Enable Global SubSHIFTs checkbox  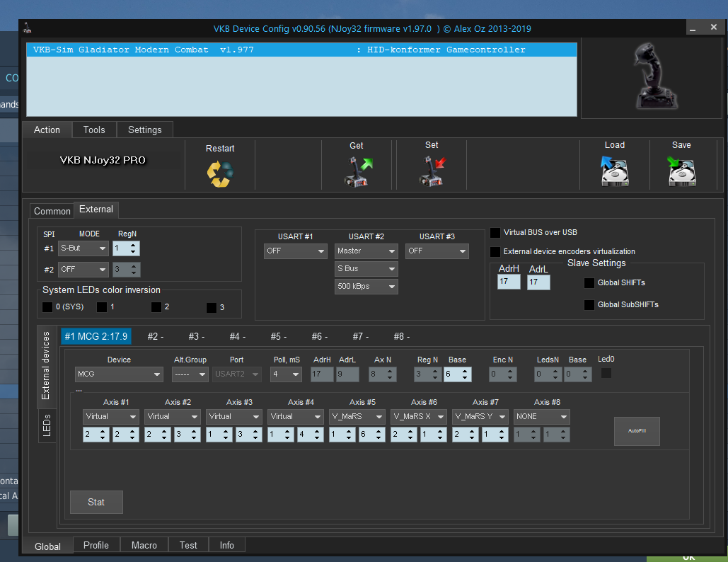coord(589,304)
